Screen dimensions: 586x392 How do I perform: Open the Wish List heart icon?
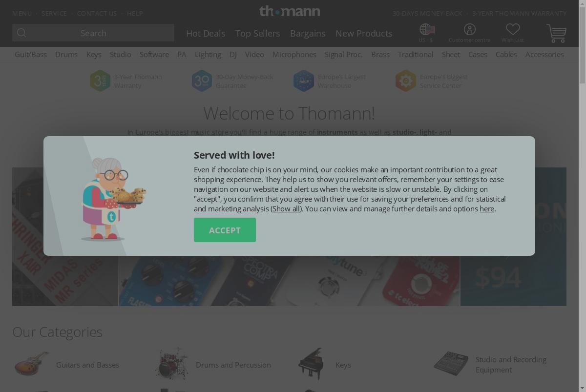pos(512,29)
